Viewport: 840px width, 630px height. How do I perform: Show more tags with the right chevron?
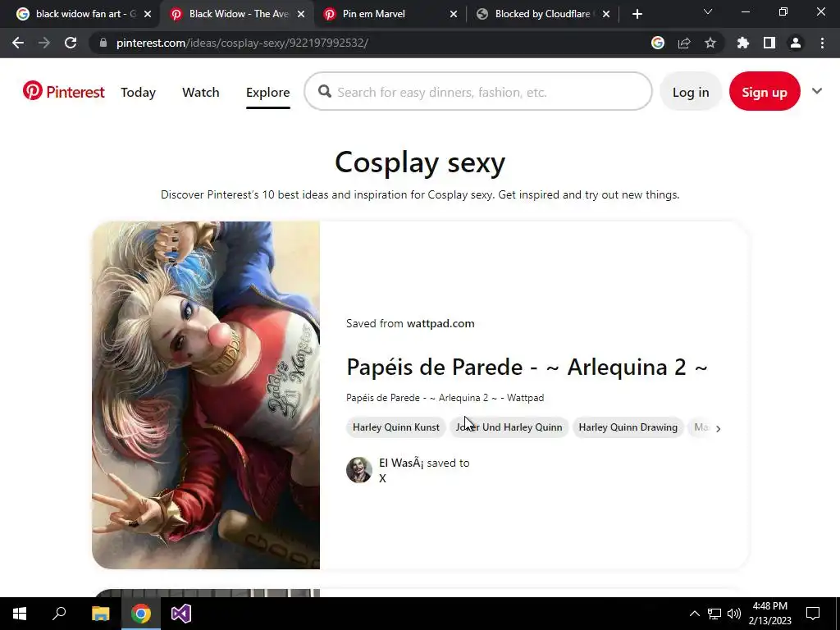tap(718, 428)
